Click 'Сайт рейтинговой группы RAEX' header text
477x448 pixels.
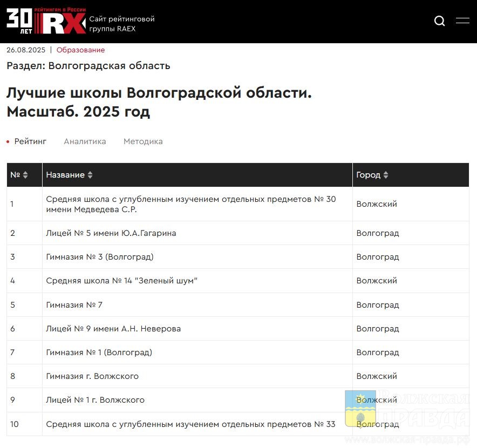(122, 24)
